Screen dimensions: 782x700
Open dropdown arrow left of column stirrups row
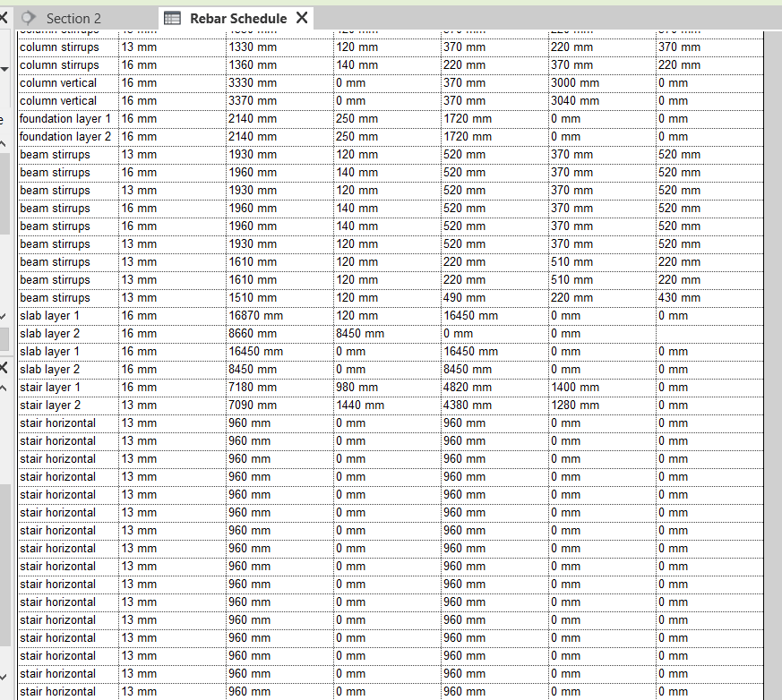tap(4, 68)
